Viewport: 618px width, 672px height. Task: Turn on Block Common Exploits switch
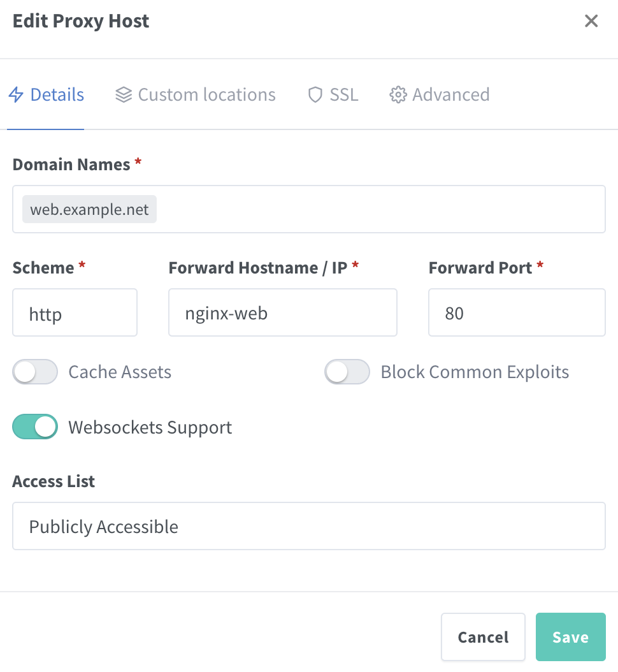[347, 372]
